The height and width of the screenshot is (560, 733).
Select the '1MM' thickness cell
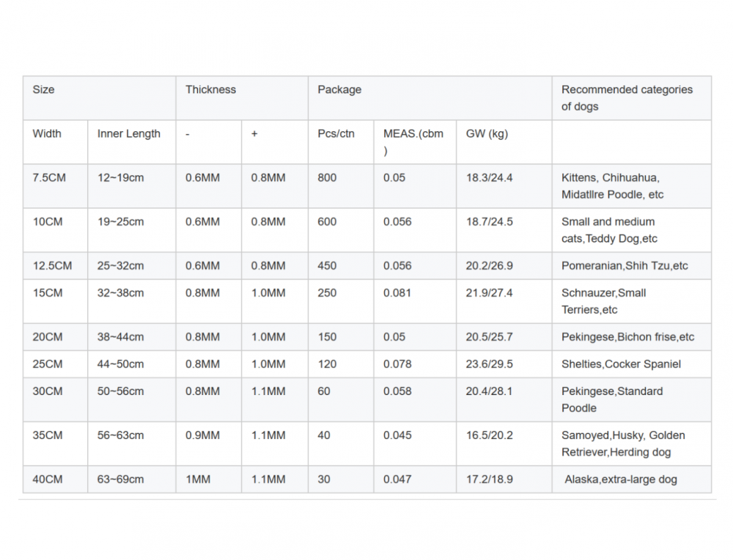(x=208, y=479)
